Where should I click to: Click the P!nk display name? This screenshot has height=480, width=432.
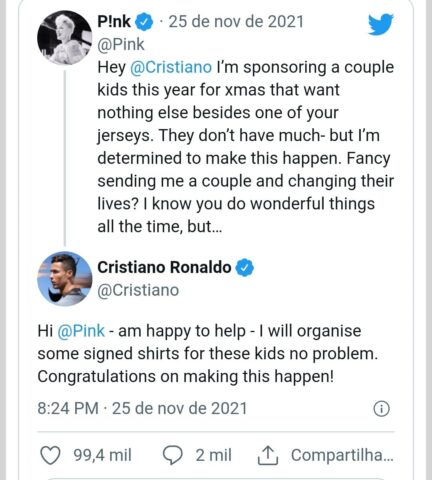tap(114, 22)
